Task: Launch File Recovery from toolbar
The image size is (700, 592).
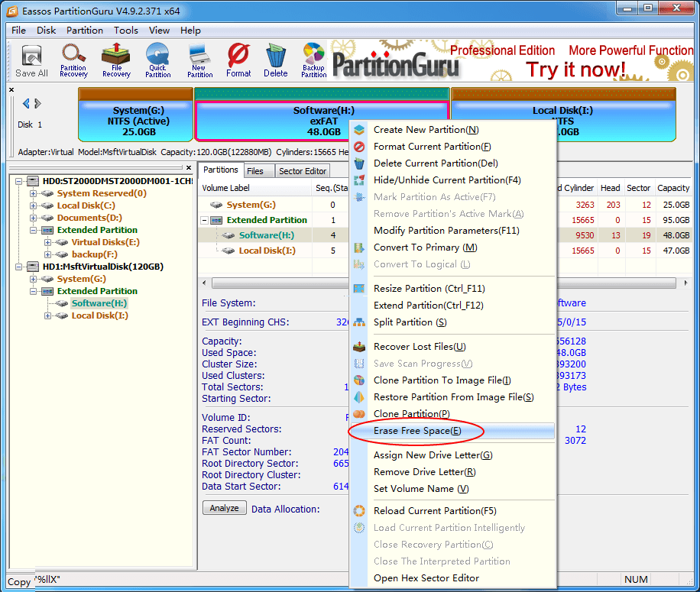Action: [x=116, y=61]
